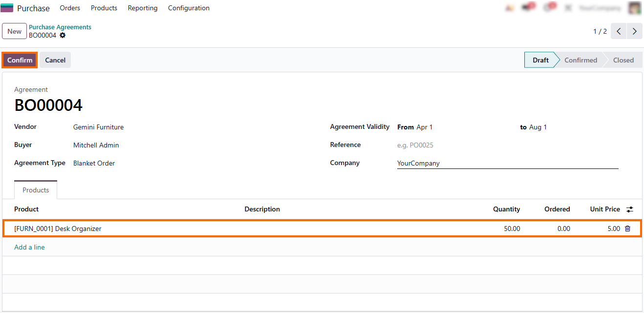Click the user avatar in the top right
The width and height of the screenshot is (644, 313).
coord(634,8)
